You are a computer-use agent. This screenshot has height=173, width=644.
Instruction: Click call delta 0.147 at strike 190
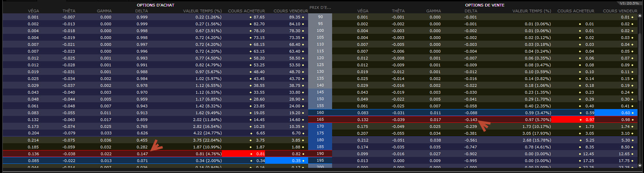pos(142,154)
